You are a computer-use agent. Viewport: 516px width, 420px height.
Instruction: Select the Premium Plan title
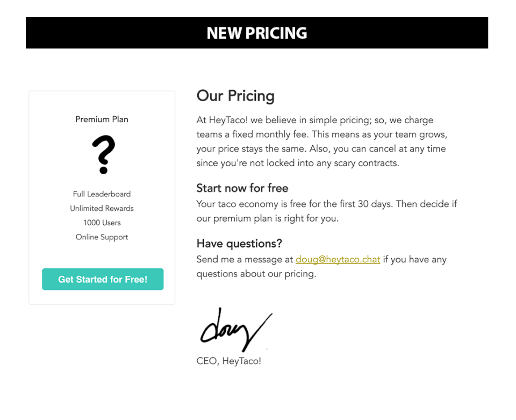(x=102, y=119)
